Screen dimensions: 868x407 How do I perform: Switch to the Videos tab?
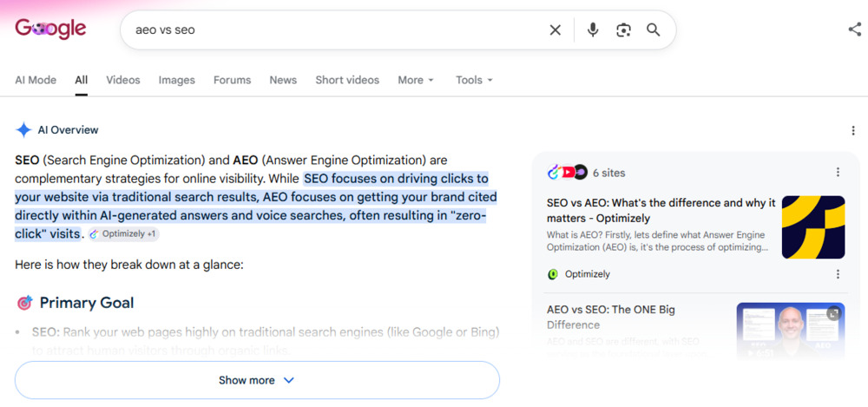tap(123, 80)
